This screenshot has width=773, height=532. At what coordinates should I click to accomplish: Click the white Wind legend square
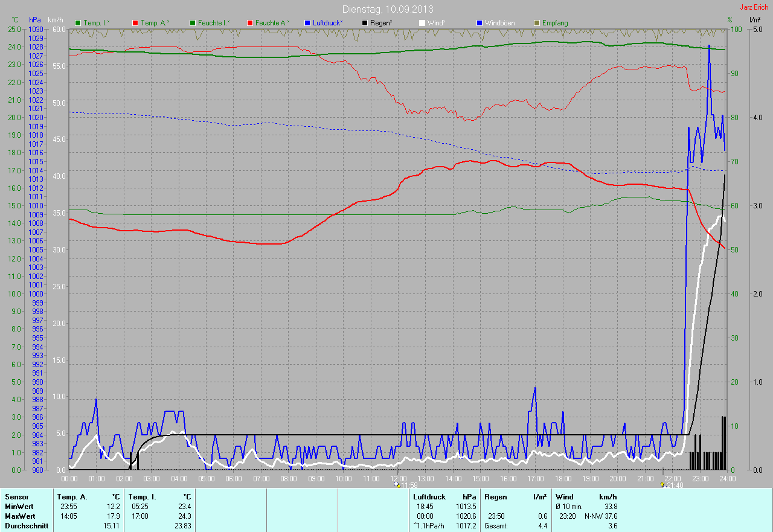point(422,23)
